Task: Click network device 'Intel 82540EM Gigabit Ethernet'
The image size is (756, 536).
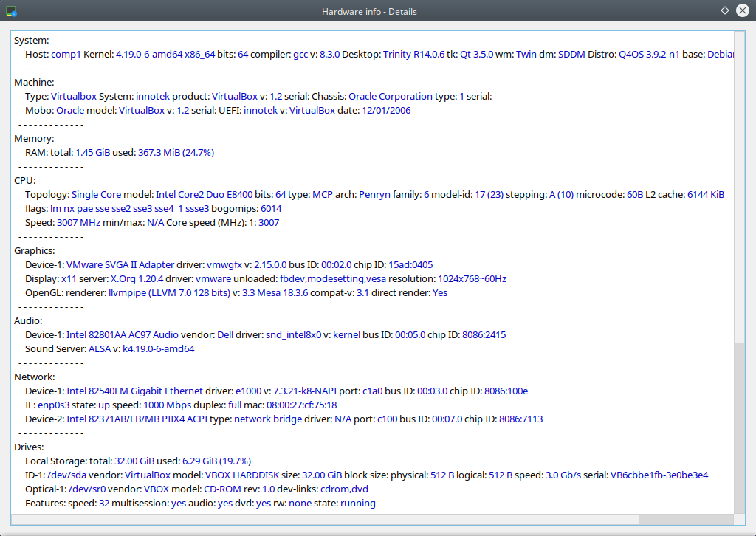Action: pyautogui.click(x=134, y=391)
